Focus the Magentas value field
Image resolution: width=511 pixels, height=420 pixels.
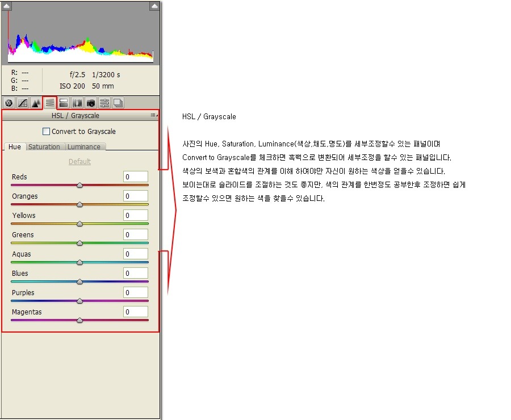[x=136, y=312]
